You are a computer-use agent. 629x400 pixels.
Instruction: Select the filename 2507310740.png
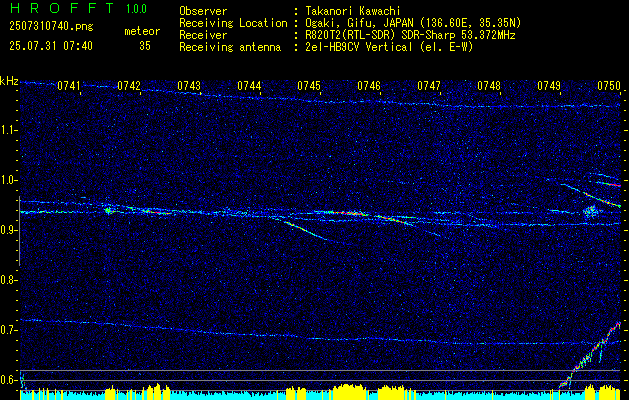tap(51, 27)
